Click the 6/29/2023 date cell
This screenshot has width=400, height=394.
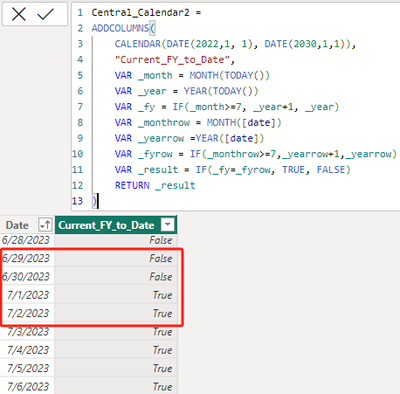[26, 258]
